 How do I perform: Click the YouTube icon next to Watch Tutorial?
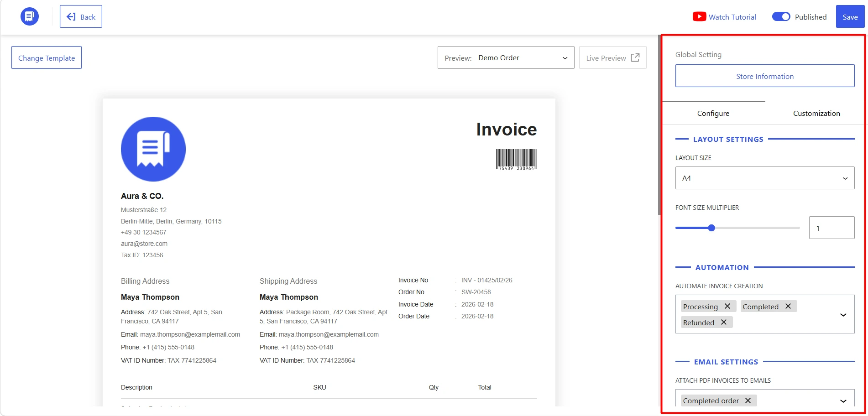(699, 17)
